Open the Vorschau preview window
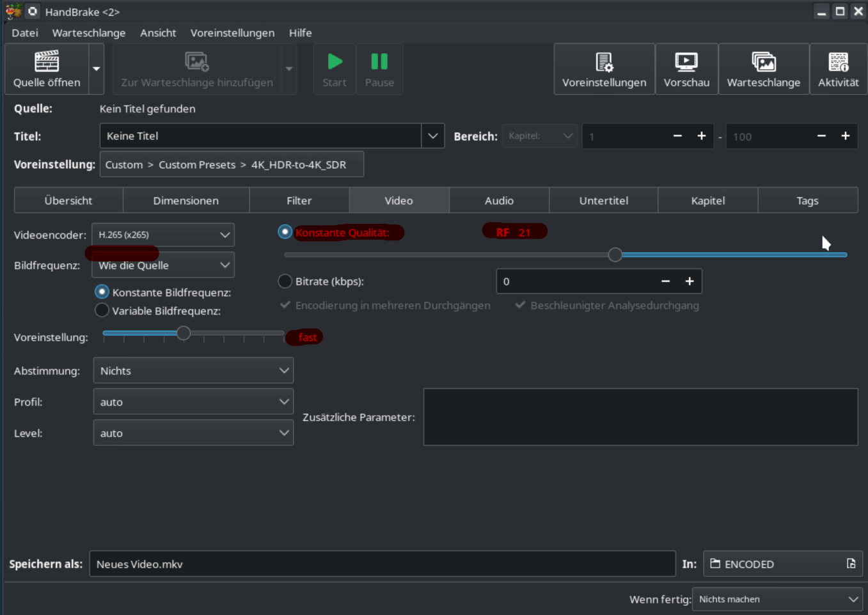 tap(686, 69)
